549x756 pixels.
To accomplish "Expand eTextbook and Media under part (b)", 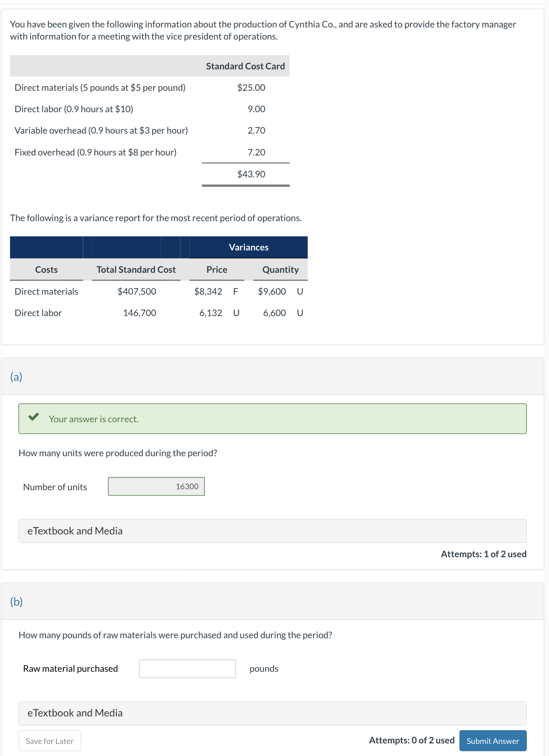I will tap(273, 713).
